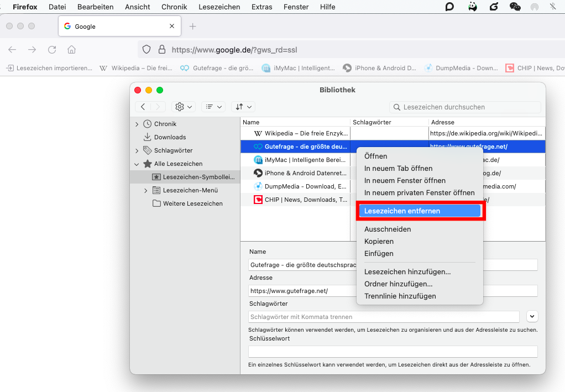Select the Wikipedia bookmark row in list

coord(393,133)
